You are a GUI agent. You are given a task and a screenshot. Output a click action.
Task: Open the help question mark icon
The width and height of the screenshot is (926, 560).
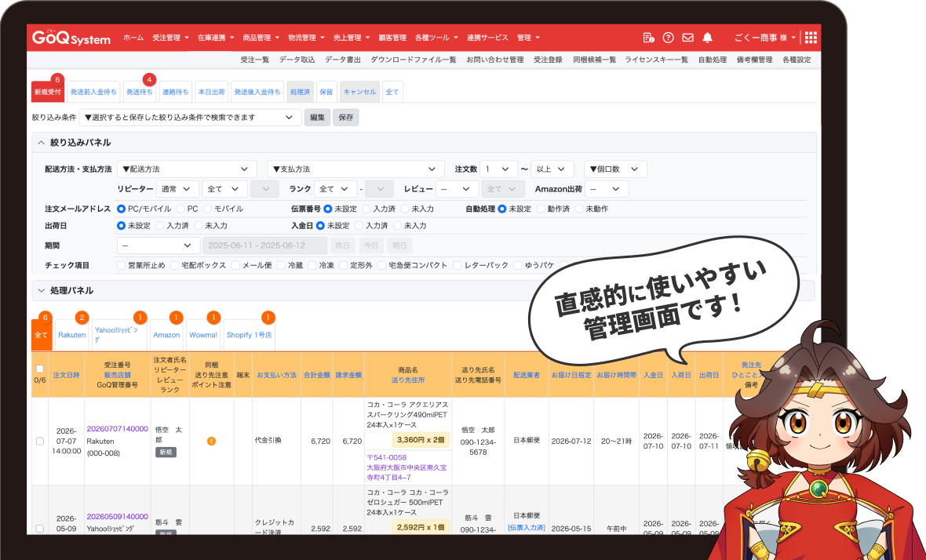point(668,38)
